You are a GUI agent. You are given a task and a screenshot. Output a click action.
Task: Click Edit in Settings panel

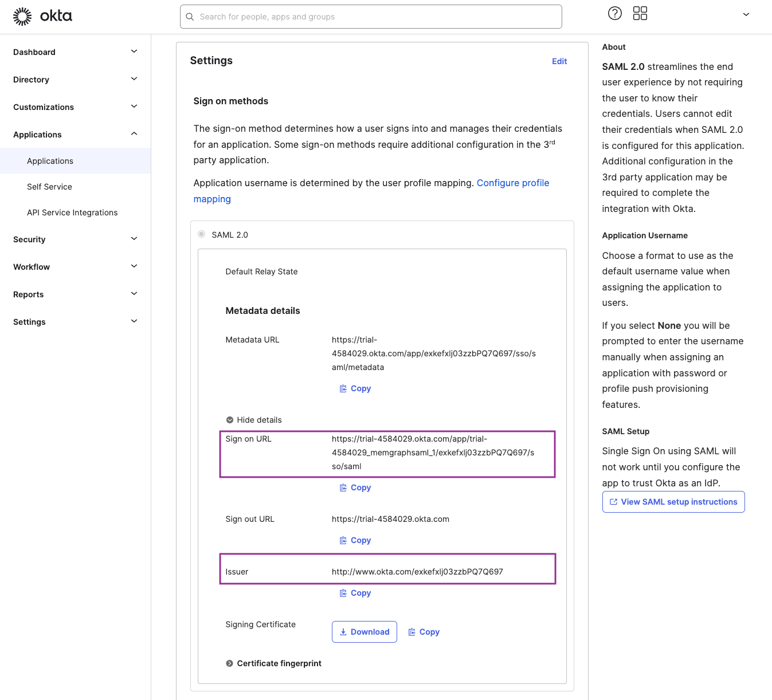(x=559, y=61)
